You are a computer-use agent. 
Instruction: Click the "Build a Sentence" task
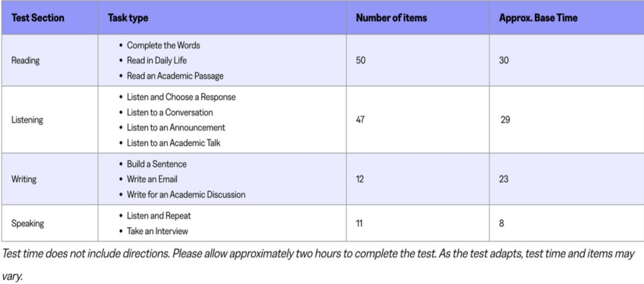click(x=156, y=164)
